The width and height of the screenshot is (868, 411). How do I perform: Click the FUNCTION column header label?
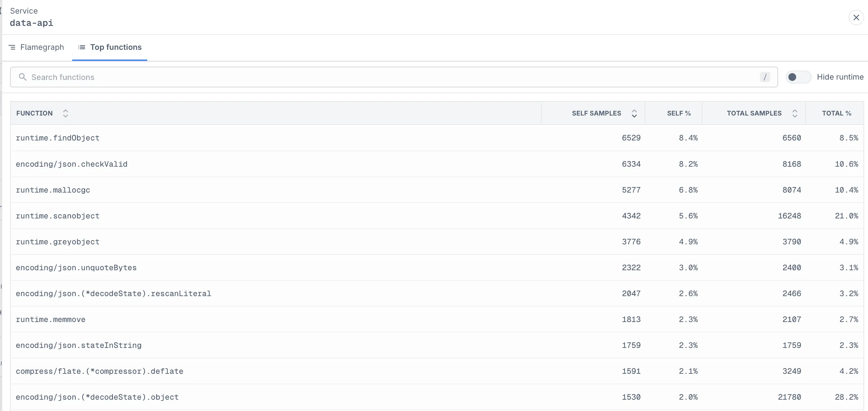(34, 113)
